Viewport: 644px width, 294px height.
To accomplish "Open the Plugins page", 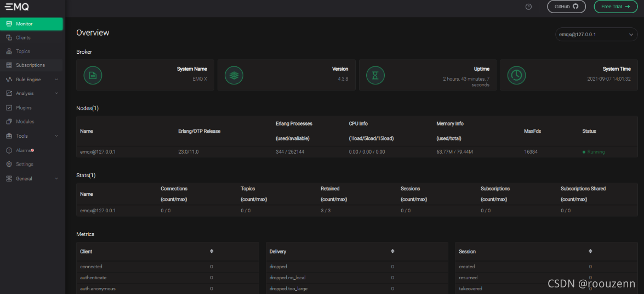I will [32, 108].
